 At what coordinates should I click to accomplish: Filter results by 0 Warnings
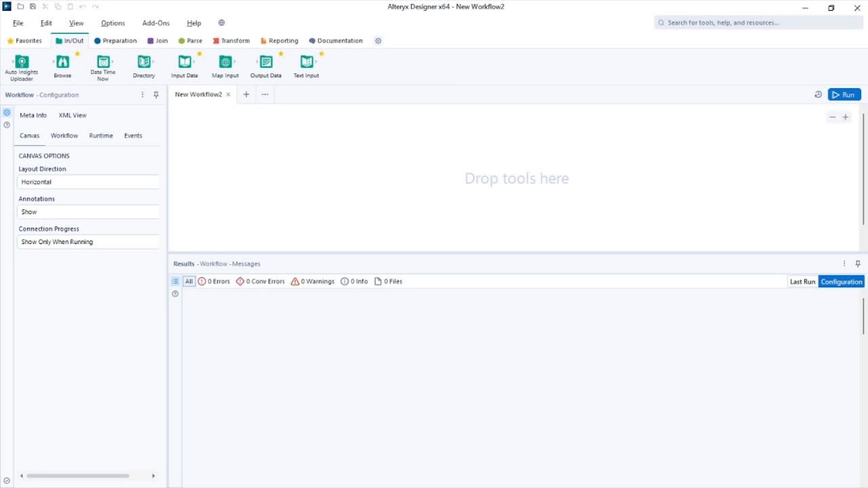tap(313, 281)
